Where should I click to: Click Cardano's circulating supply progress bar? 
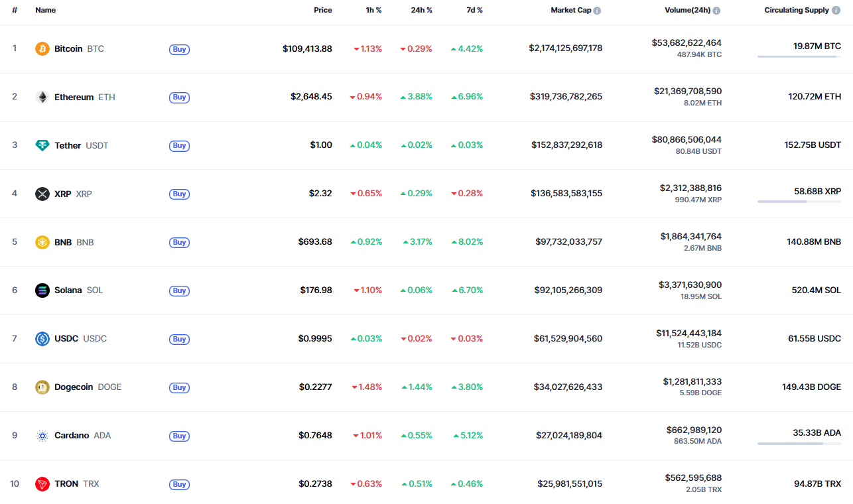pyautogui.click(x=799, y=444)
